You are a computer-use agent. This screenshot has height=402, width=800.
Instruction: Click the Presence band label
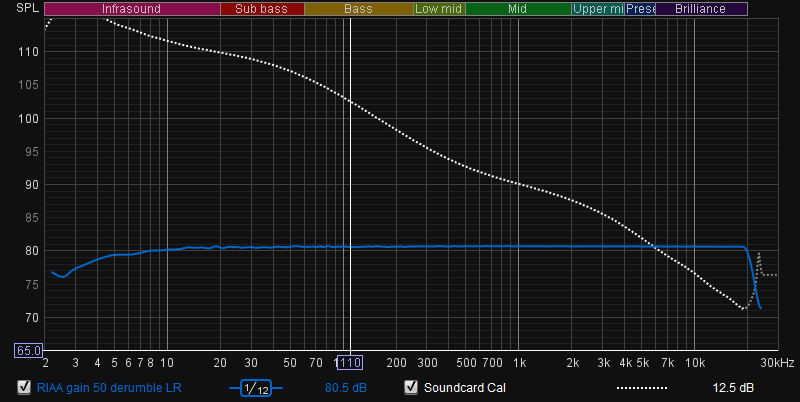click(x=640, y=9)
